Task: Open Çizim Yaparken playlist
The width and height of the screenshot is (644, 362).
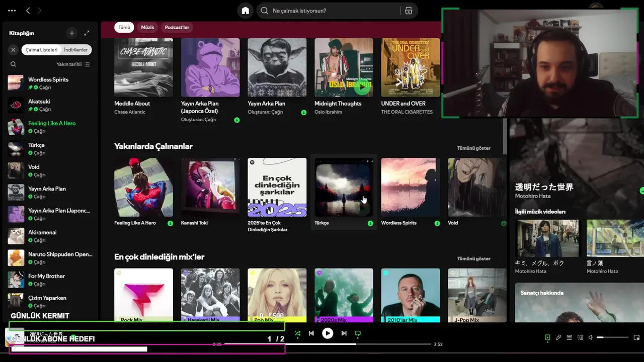Action: click(50, 302)
